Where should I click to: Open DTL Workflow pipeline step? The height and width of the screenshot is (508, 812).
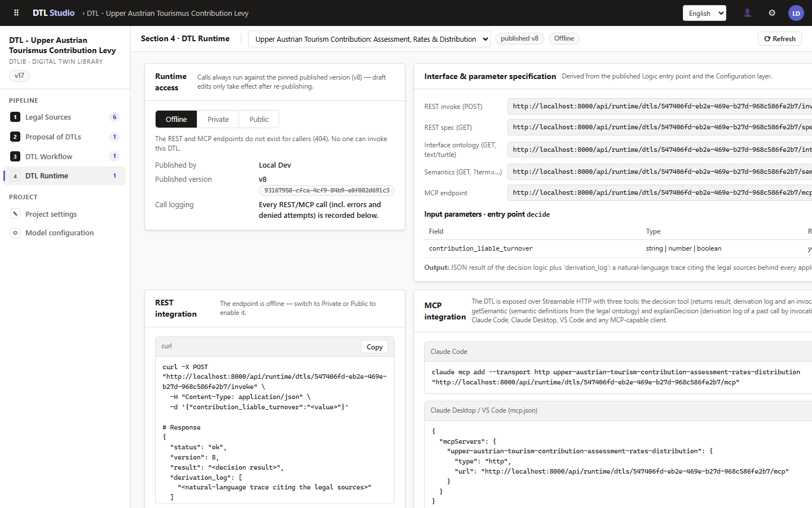tap(65, 156)
